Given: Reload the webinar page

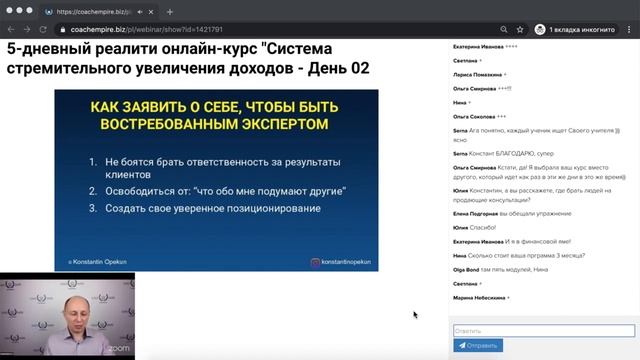Looking at the screenshot, I should tap(43, 29).
